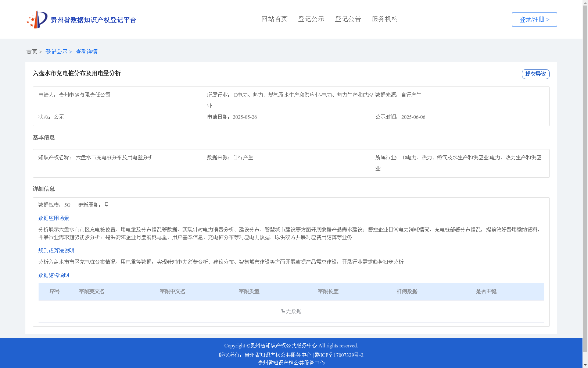Select 服务机构 in the navigation bar

point(385,19)
